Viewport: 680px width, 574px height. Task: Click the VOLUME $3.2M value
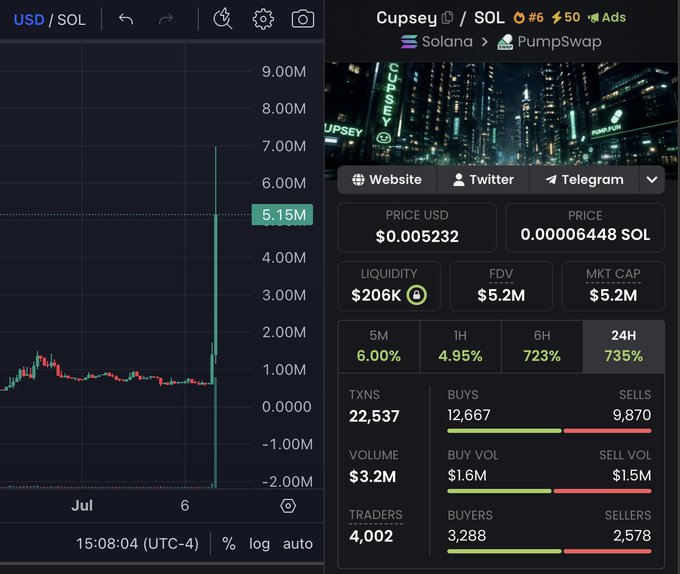coord(373,476)
